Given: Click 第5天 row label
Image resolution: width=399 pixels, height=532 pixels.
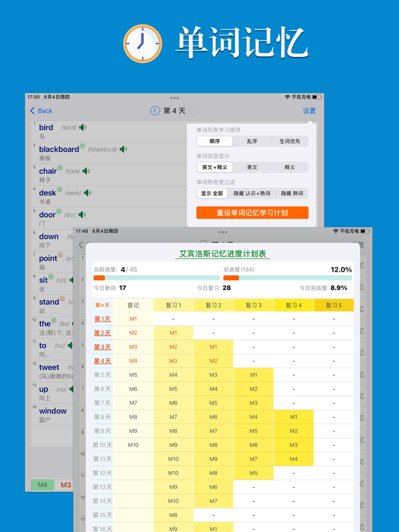Looking at the screenshot, I should (x=102, y=375).
